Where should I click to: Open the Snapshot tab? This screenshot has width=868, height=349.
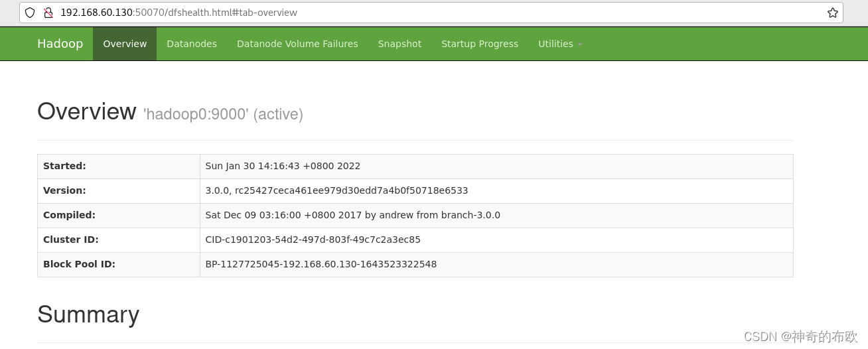click(399, 44)
